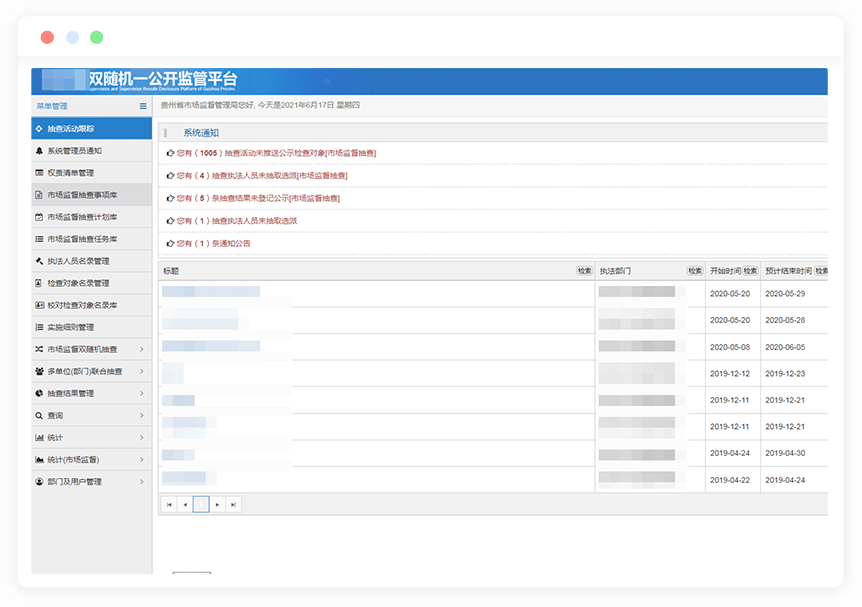Expand the 统计(市场监督) submenu arrow
862x607 pixels.
click(142, 459)
